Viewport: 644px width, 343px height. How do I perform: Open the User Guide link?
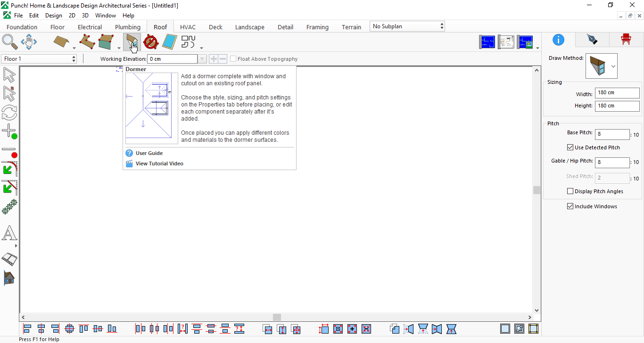pos(149,153)
